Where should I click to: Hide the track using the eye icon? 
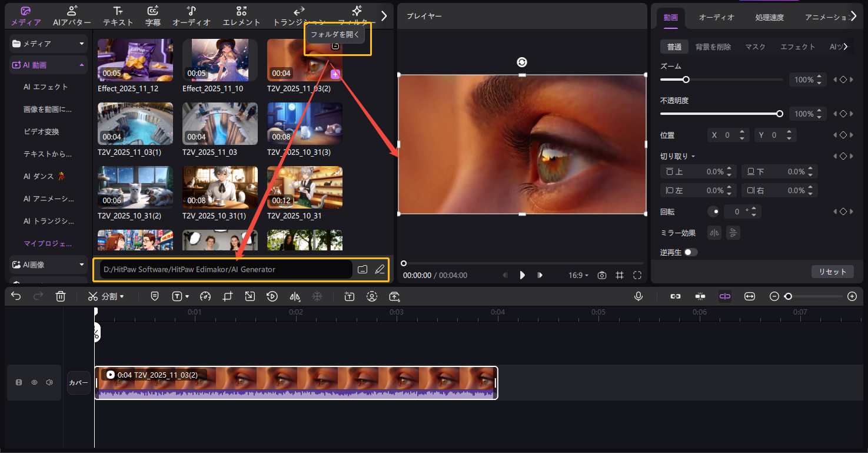34,382
